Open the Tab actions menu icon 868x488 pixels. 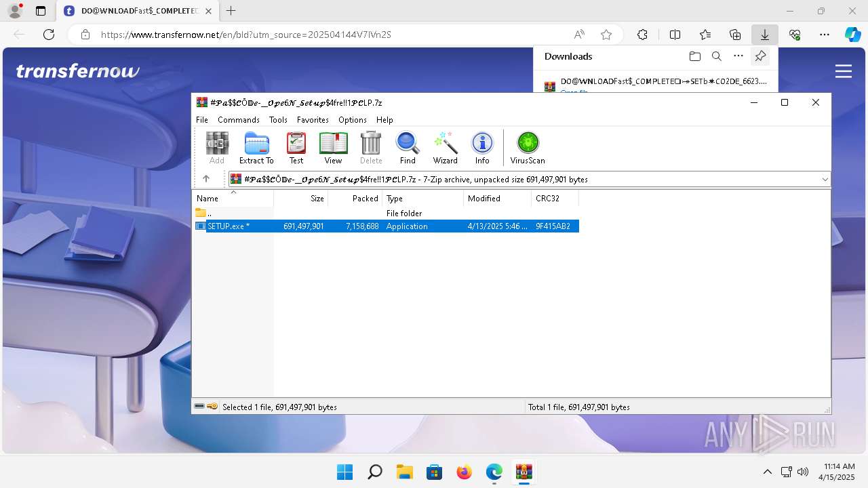point(41,11)
